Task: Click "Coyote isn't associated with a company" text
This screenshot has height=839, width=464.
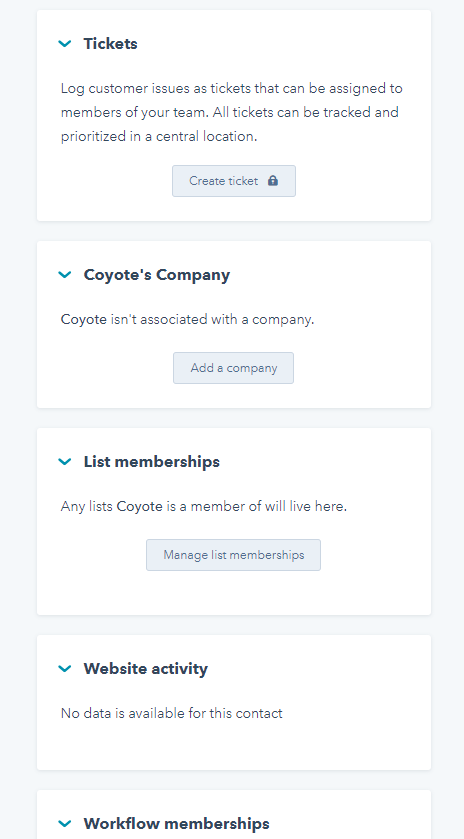Action: click(x=187, y=319)
